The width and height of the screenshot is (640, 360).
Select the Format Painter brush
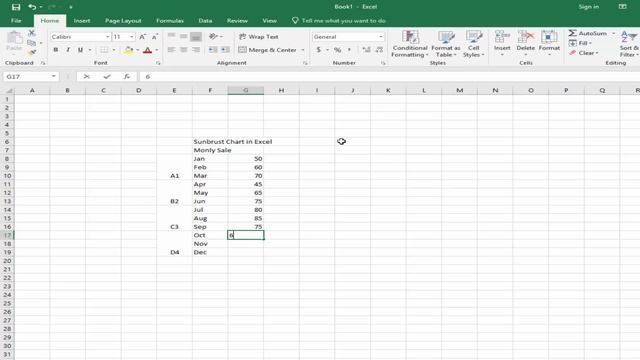[x=32, y=52]
